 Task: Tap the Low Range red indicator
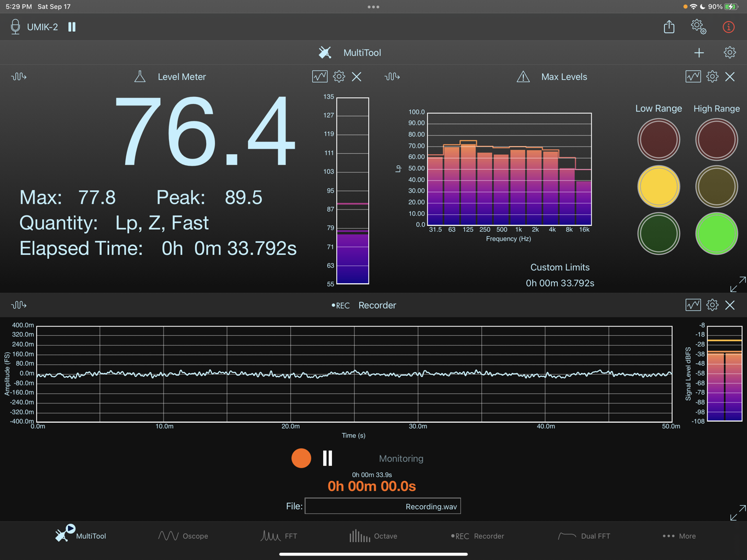(659, 139)
